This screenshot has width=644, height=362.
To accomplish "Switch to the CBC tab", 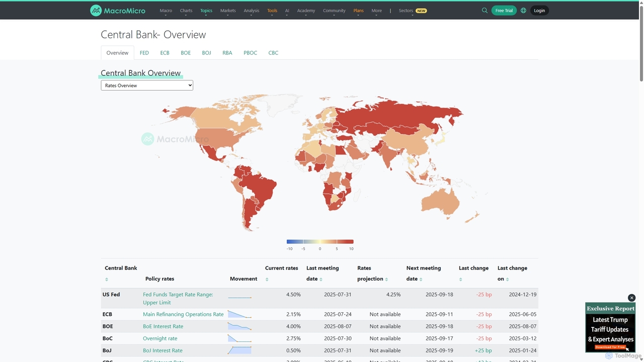I will pos(273,53).
